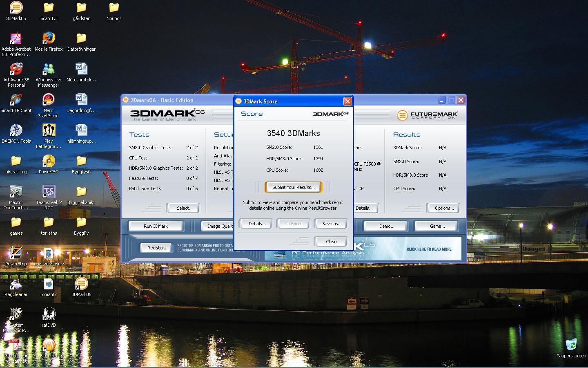
Task: Launch Teamspeak 2 RC2 shortcut
Action: (x=49, y=197)
